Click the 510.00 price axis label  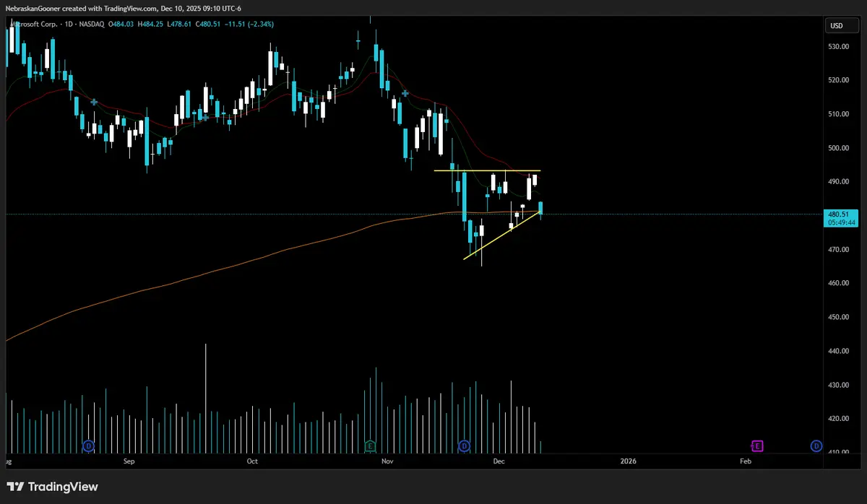[839, 114]
